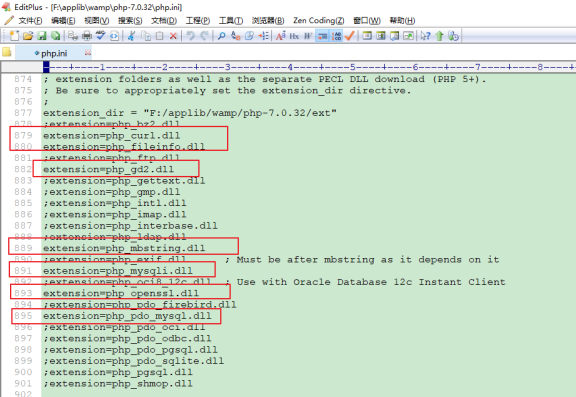This screenshot has width=576, height=397.
Task: Click the extension_dir line 877 text
Action: [190, 113]
